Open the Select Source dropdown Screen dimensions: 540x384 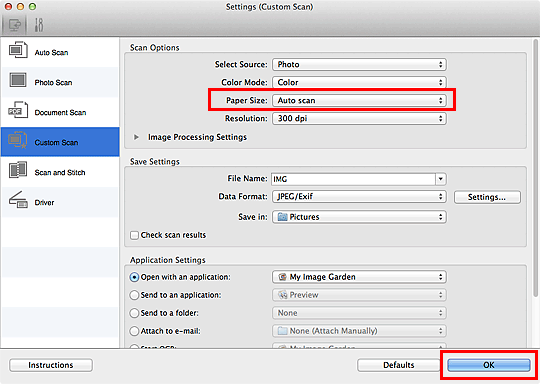[x=359, y=64]
